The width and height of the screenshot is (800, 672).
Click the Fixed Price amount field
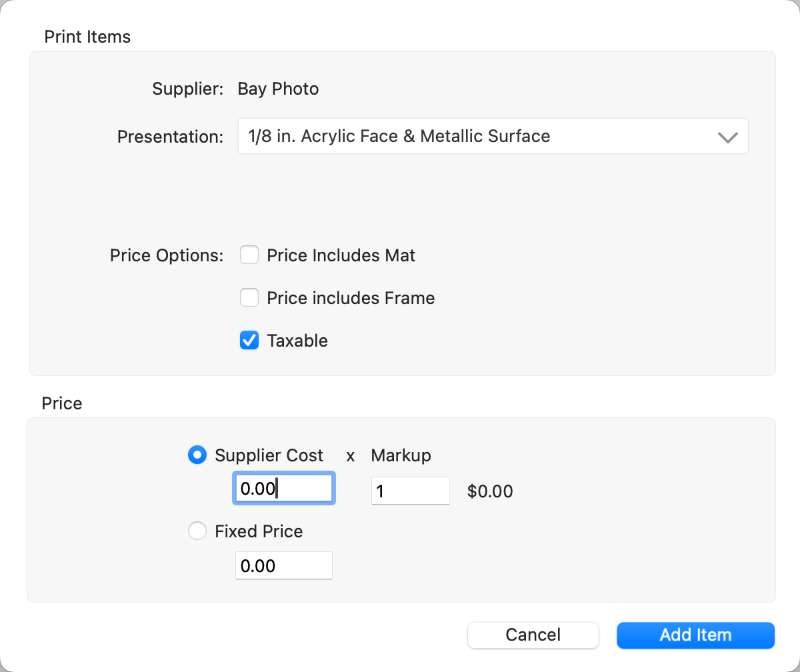[x=283, y=566]
